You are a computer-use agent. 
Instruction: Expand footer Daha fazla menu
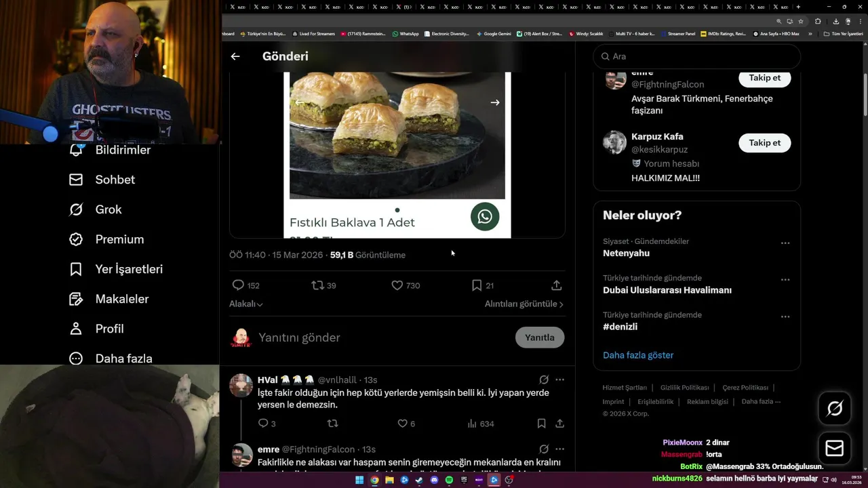761,401
